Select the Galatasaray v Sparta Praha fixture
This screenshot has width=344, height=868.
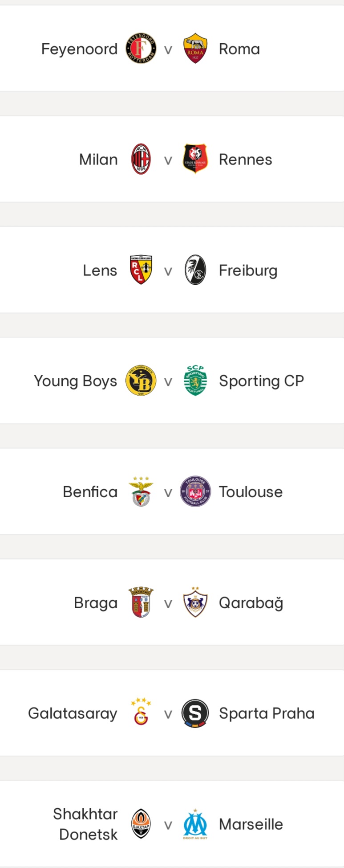point(172,713)
